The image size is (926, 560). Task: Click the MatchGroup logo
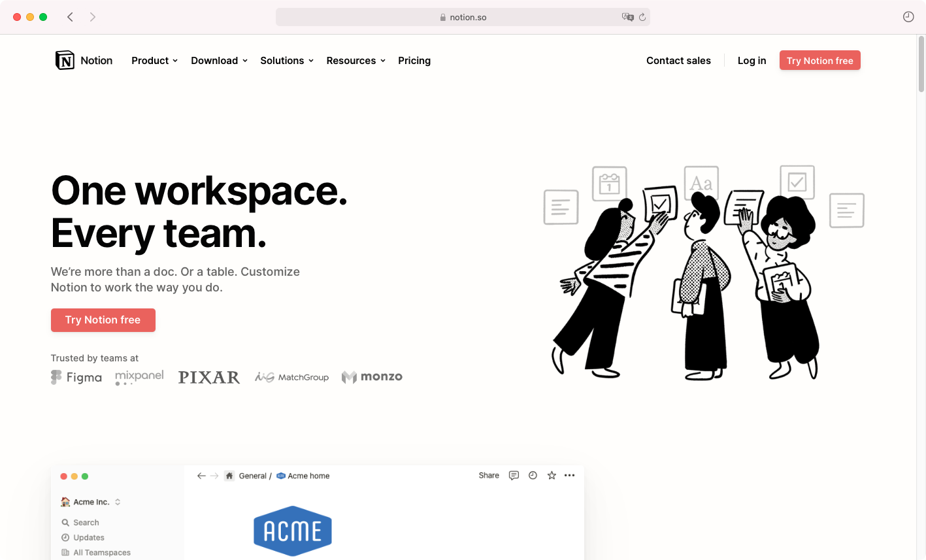[x=291, y=377]
